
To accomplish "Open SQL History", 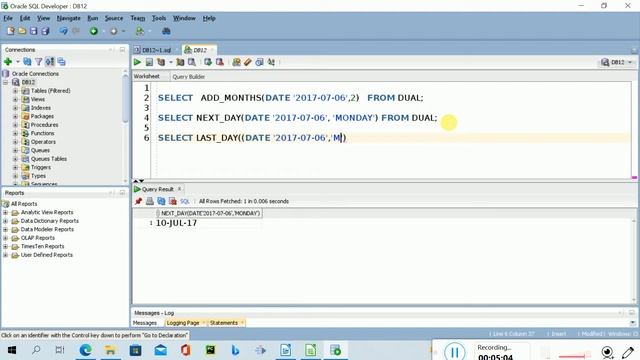I will [x=259, y=62].
